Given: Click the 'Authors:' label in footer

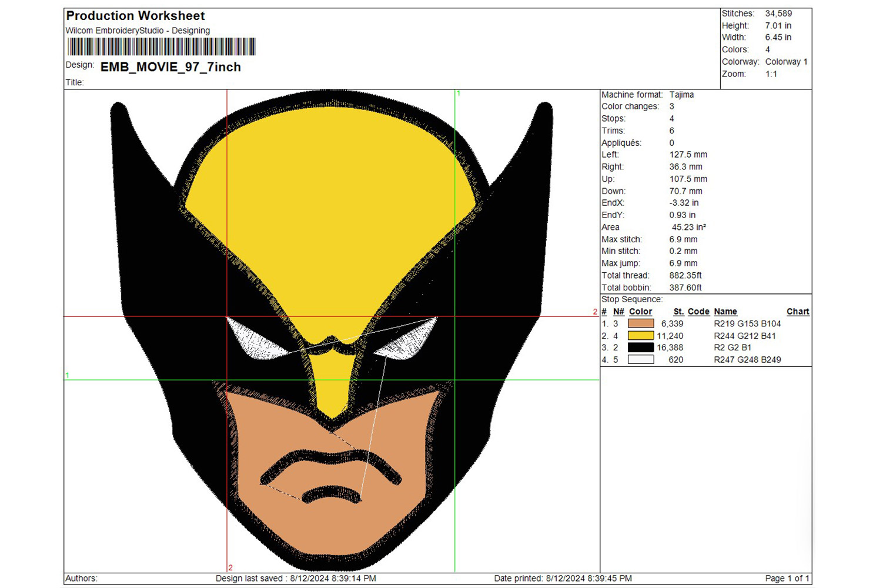Looking at the screenshot, I should point(81,579).
